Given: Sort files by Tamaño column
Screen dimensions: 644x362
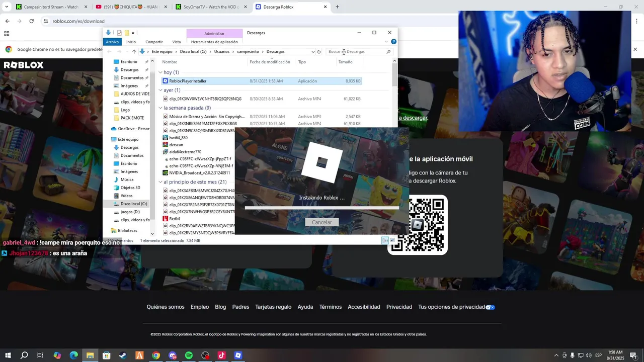Looking at the screenshot, I should pos(345,62).
